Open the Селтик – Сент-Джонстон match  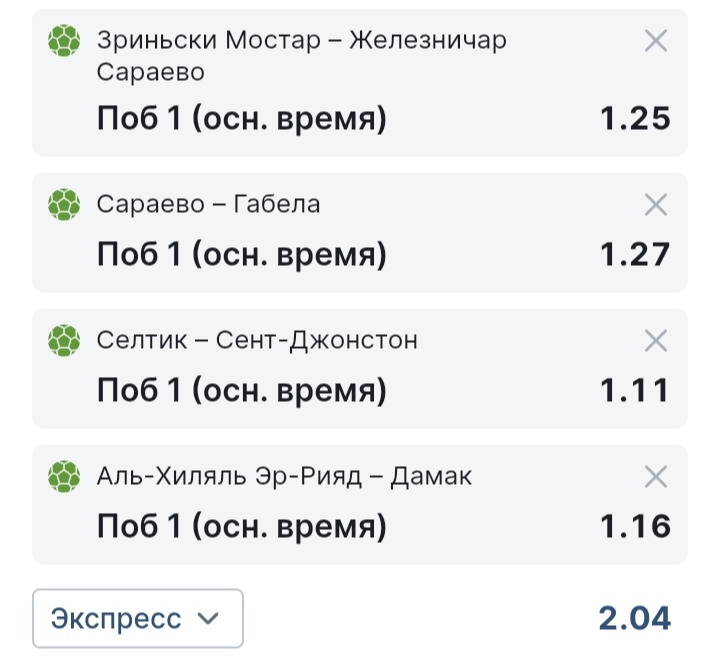click(x=257, y=341)
